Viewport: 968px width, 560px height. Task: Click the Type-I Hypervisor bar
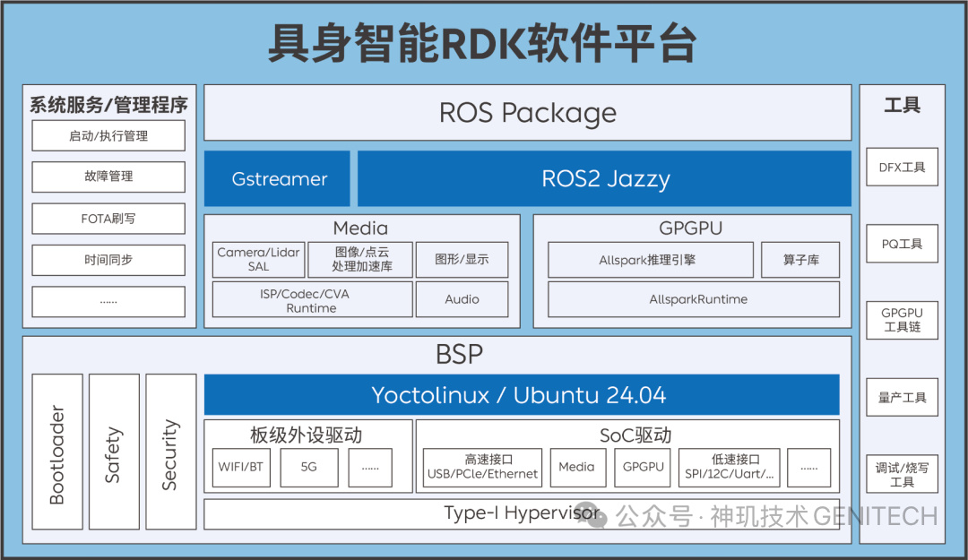(x=522, y=513)
